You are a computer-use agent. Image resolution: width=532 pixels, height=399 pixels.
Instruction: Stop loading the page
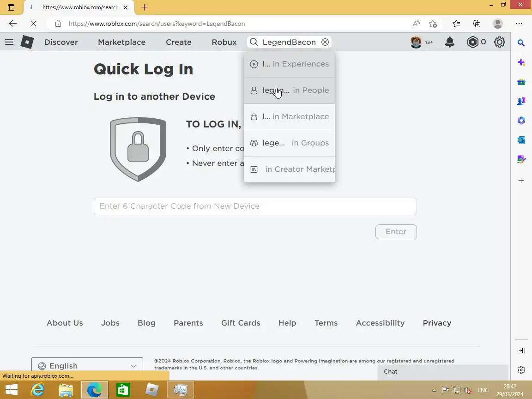pyautogui.click(x=33, y=24)
